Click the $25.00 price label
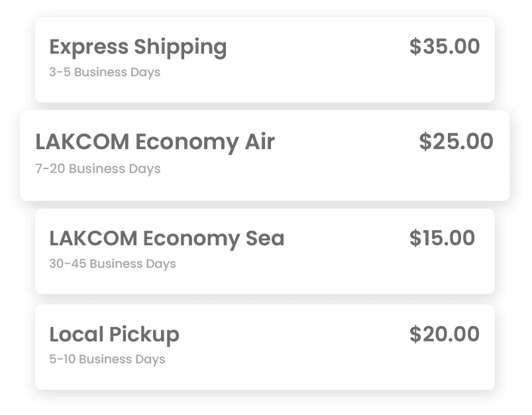 pyautogui.click(x=456, y=141)
